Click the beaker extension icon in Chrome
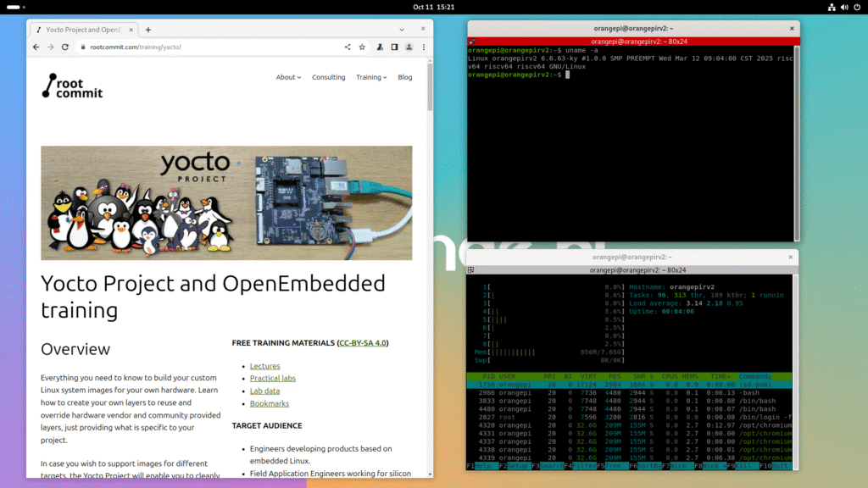Screen dimensions: 868x488 pyautogui.click(x=380, y=47)
